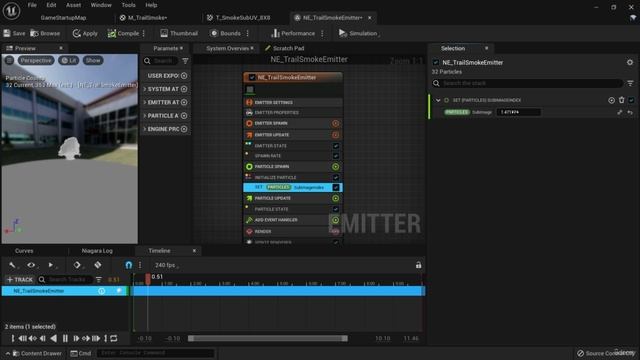This screenshot has width=640, height=360.
Task: Lock the timeline with padlock icon
Action: point(418,265)
